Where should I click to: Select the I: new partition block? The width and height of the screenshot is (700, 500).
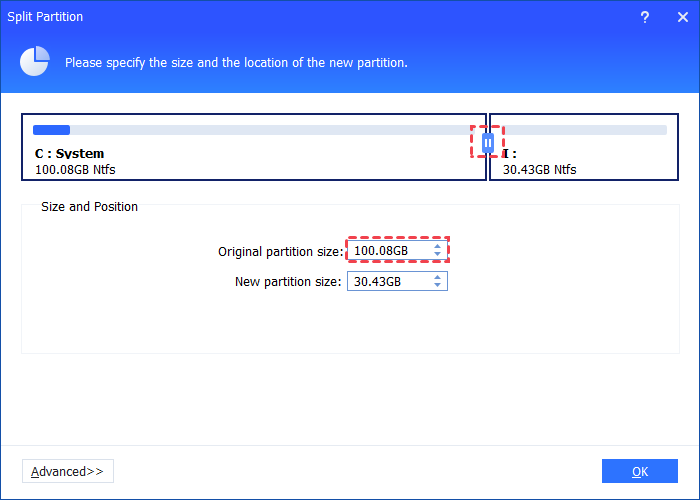[x=584, y=147]
